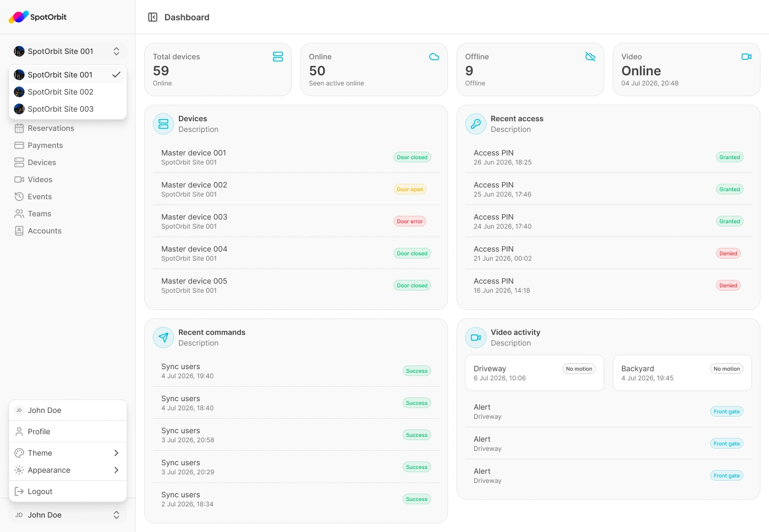Click the Sync users entry from 2 Jul 2026, 18:34
Screen dimensions: 769x532
(296, 499)
